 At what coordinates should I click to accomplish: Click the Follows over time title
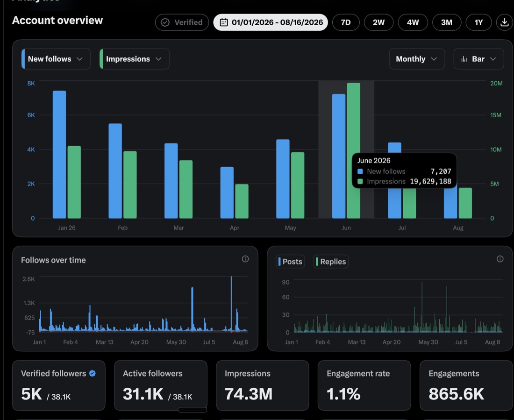coord(53,260)
